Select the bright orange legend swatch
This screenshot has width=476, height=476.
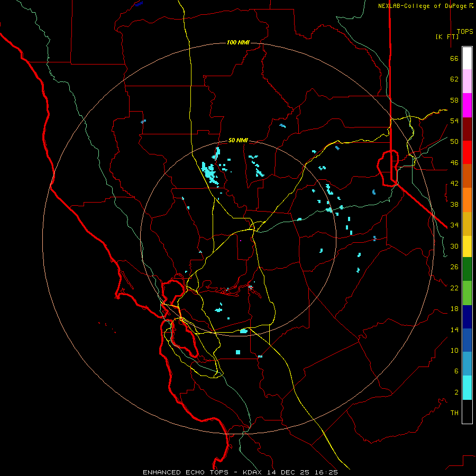point(467,200)
